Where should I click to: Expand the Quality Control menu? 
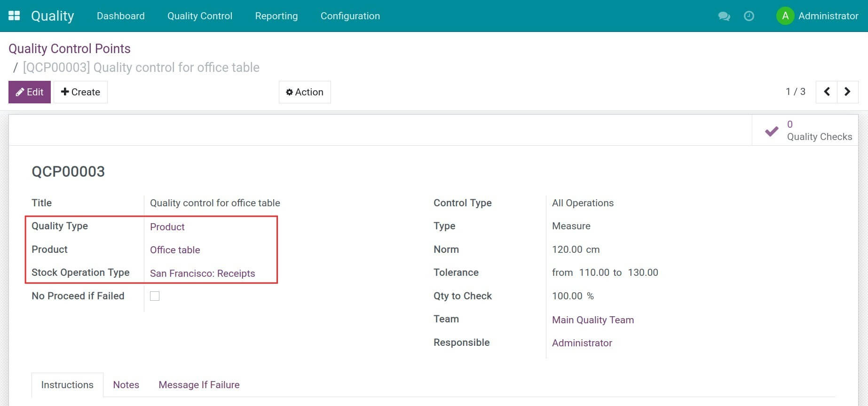200,16
